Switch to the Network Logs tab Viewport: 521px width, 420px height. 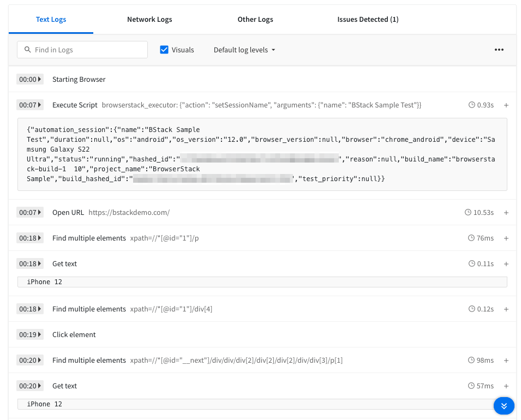[x=149, y=19]
